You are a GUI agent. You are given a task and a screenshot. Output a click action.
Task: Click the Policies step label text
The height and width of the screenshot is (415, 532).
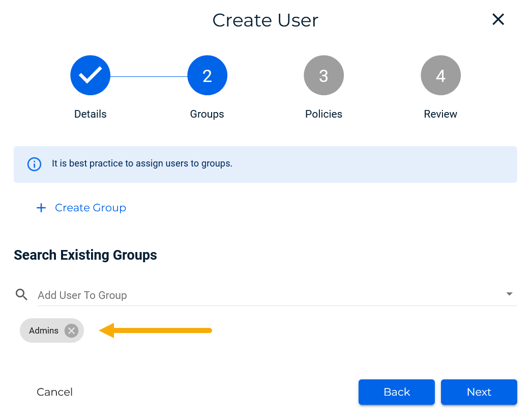tap(323, 114)
